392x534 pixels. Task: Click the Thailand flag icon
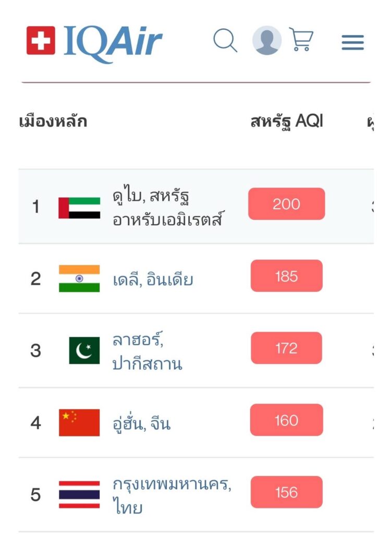tap(79, 494)
